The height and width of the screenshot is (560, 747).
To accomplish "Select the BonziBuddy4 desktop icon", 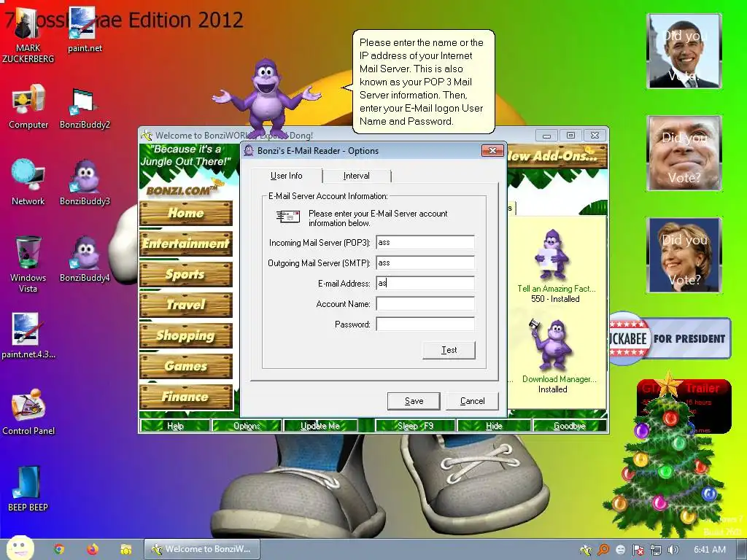I will (85, 259).
